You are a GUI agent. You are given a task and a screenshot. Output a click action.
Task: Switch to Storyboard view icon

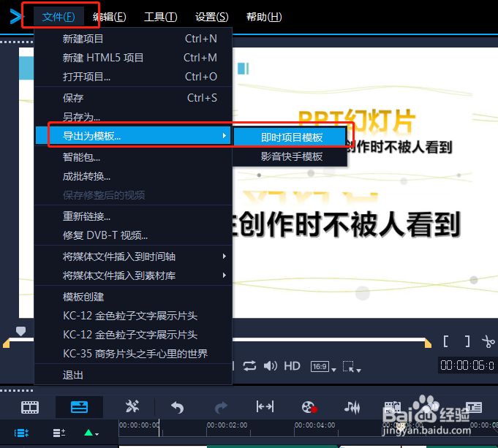(30, 407)
